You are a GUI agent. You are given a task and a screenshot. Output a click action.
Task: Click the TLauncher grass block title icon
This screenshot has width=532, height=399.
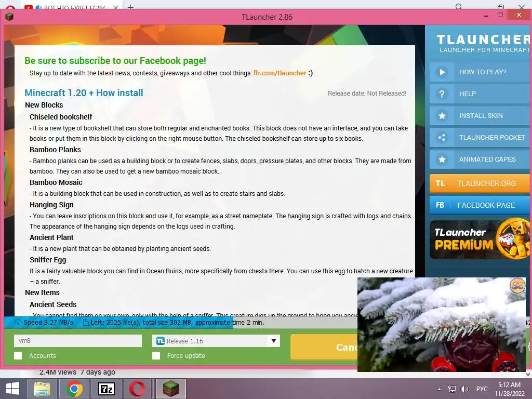(x=9, y=17)
